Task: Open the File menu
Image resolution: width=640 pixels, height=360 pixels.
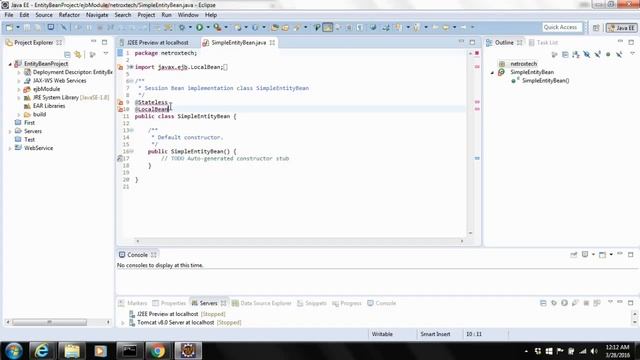Action: coord(9,15)
